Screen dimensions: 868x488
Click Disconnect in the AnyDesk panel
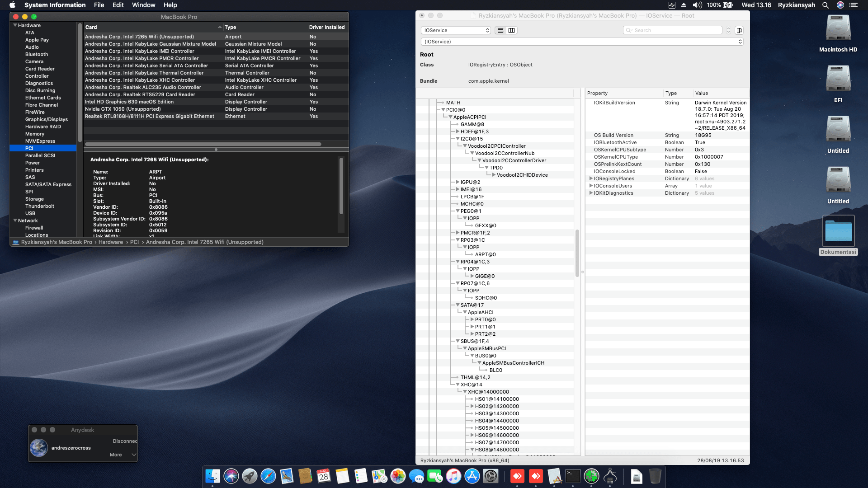pos(124,441)
